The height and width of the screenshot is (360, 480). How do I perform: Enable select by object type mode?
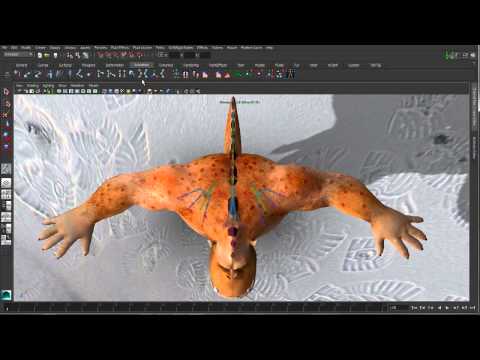coord(78,55)
